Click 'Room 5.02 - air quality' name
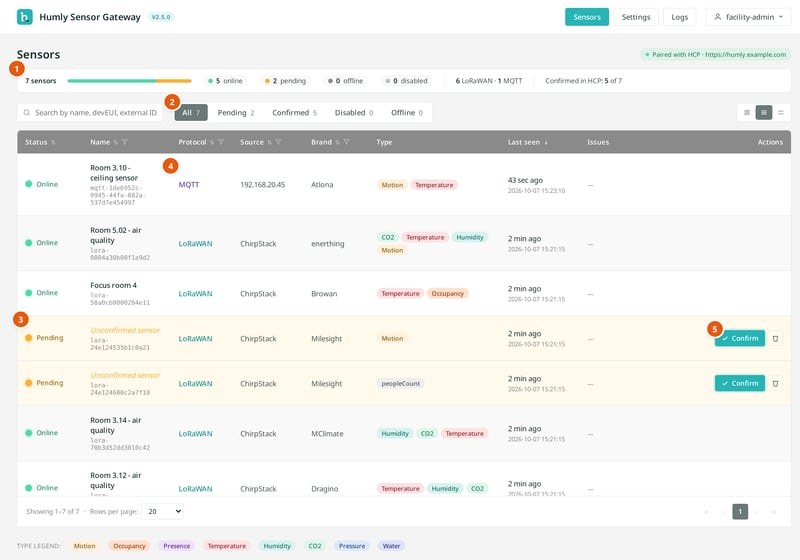This screenshot has height=560, width=800. pos(116,236)
